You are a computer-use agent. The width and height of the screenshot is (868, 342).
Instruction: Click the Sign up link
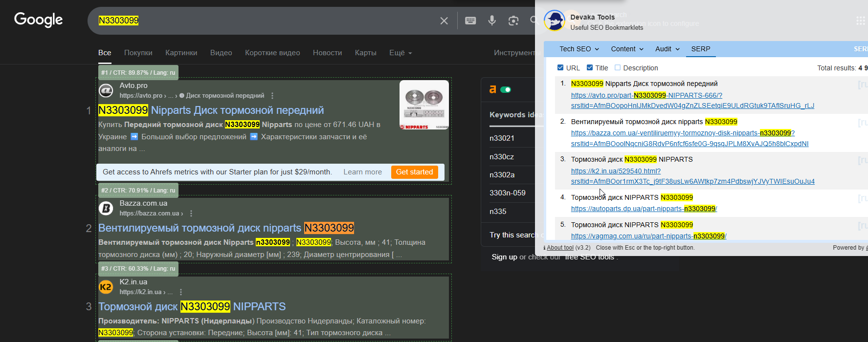(505, 257)
